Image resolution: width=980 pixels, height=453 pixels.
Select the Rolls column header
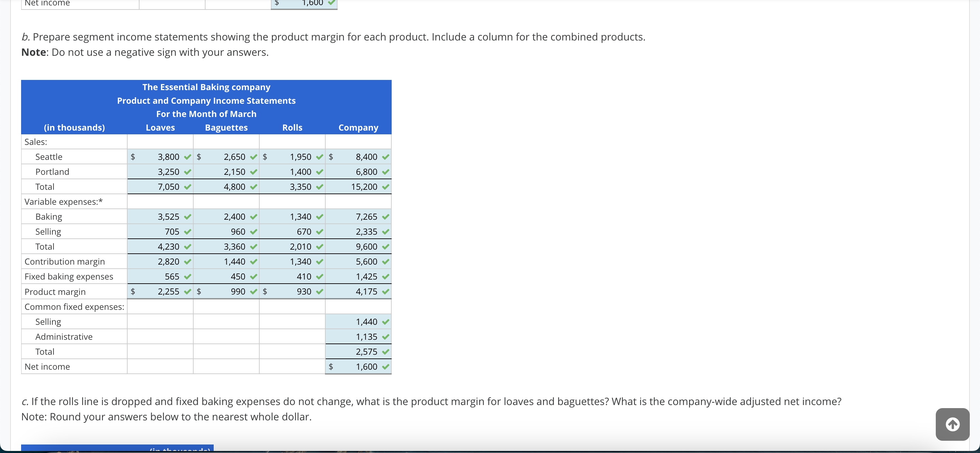pos(292,128)
